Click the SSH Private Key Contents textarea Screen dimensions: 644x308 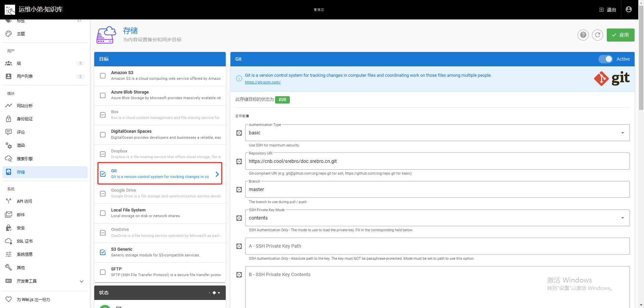[437, 287]
